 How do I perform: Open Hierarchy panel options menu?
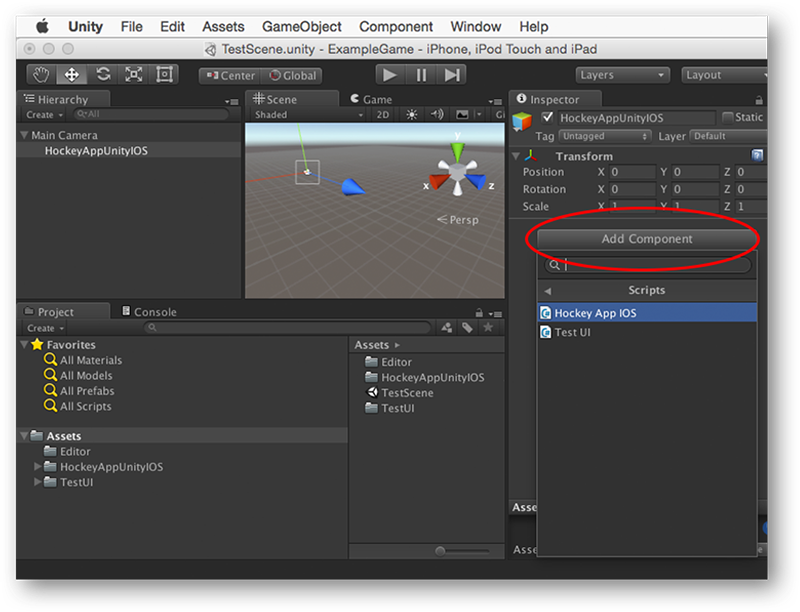pos(232,101)
